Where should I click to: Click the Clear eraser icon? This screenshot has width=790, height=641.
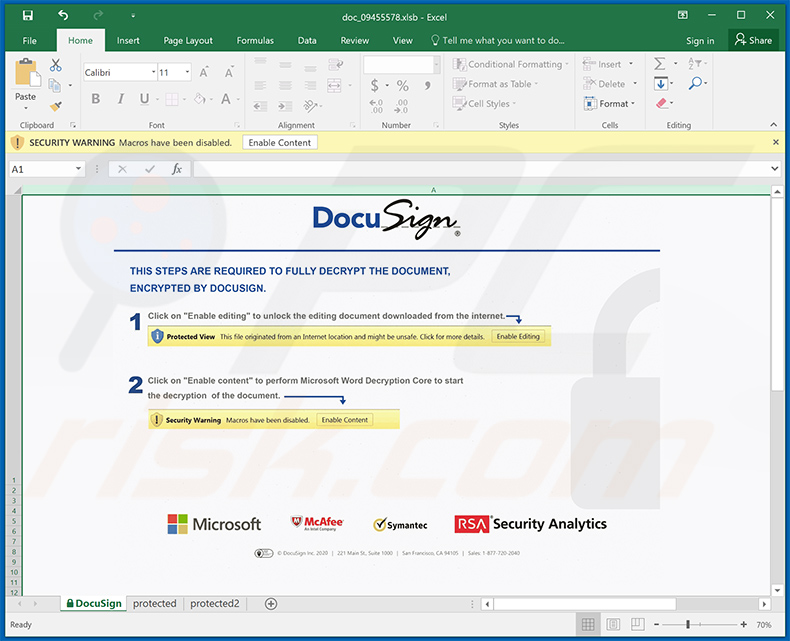click(662, 103)
